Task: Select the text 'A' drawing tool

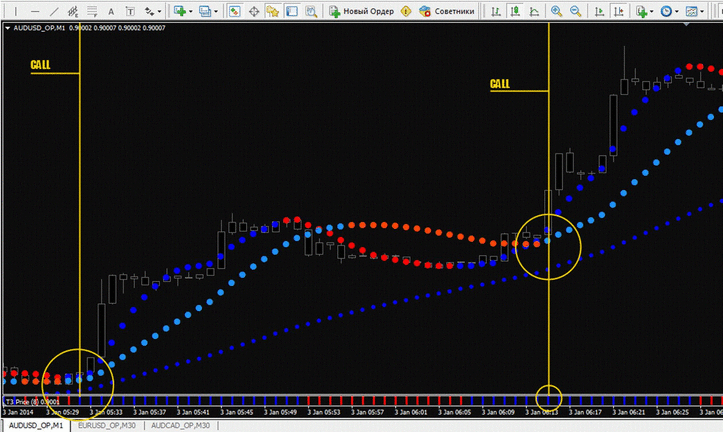Action: pos(111,11)
